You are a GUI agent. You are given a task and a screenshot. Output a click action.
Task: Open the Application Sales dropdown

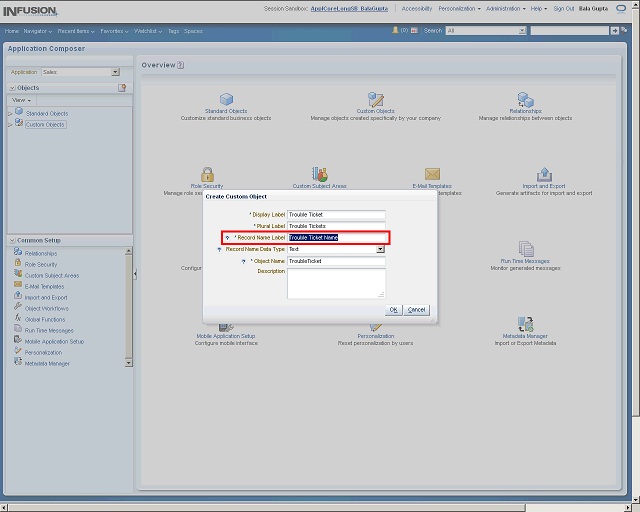115,72
